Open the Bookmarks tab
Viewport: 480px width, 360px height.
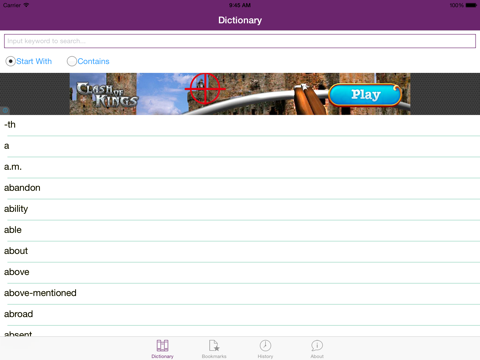point(214,349)
